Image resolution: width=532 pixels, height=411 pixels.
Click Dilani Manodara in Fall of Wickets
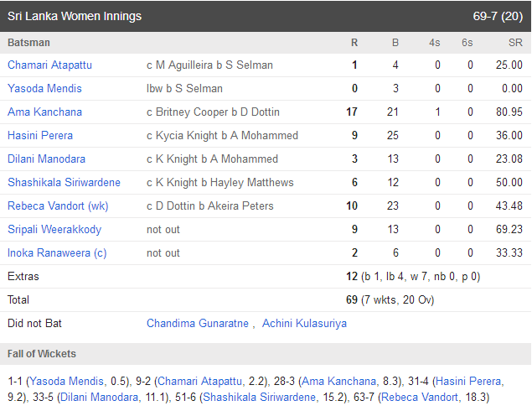[99, 397]
